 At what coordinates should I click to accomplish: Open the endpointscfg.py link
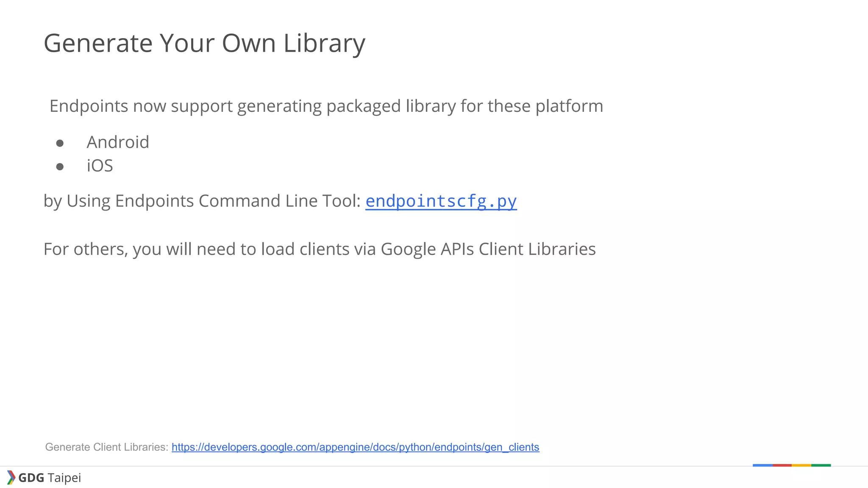441,201
